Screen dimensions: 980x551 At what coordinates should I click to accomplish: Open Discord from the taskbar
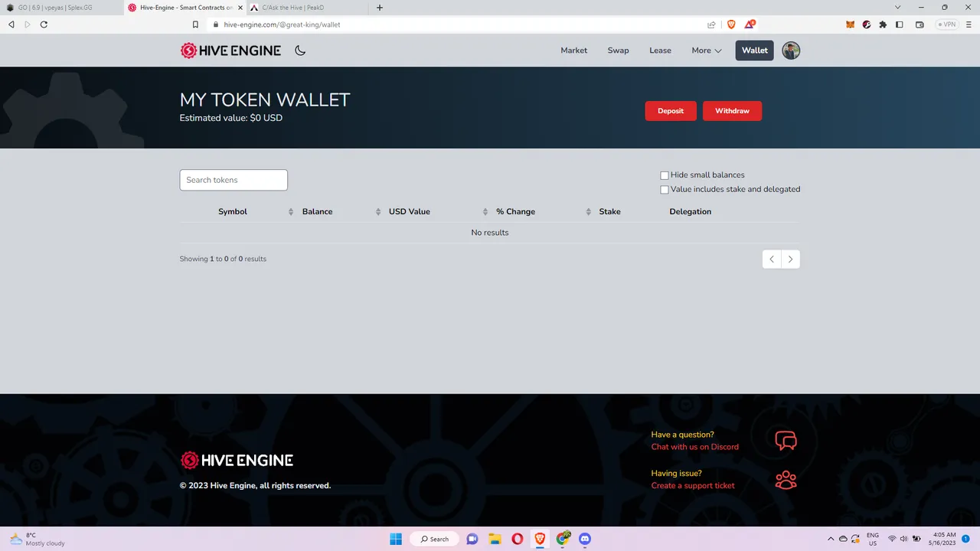click(585, 539)
